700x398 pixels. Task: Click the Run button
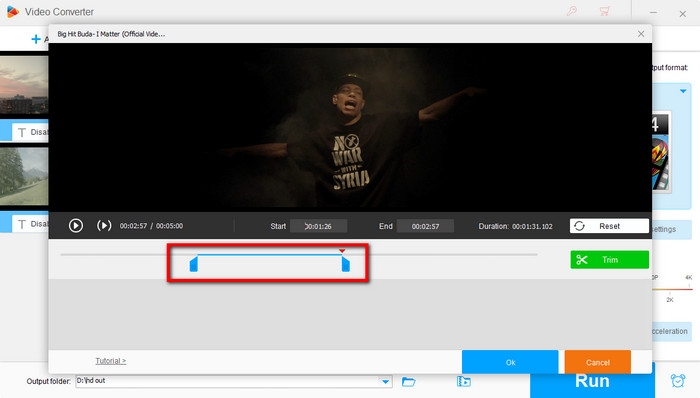(x=592, y=382)
